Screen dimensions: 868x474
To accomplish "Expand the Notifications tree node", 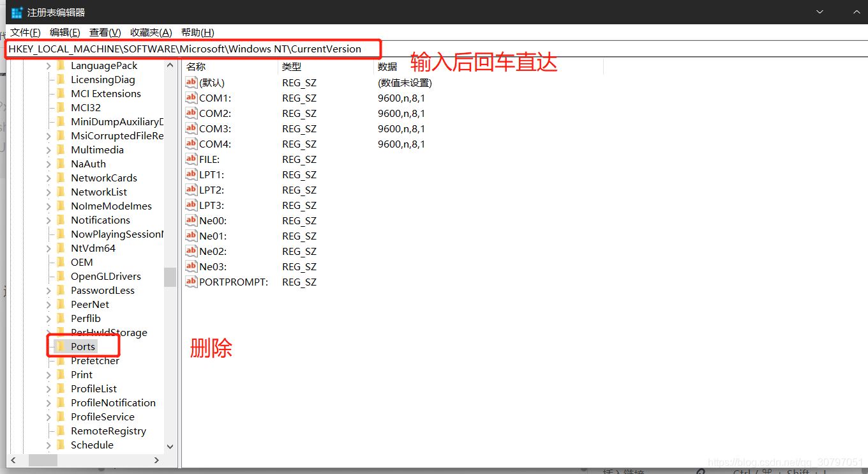I will [49, 220].
